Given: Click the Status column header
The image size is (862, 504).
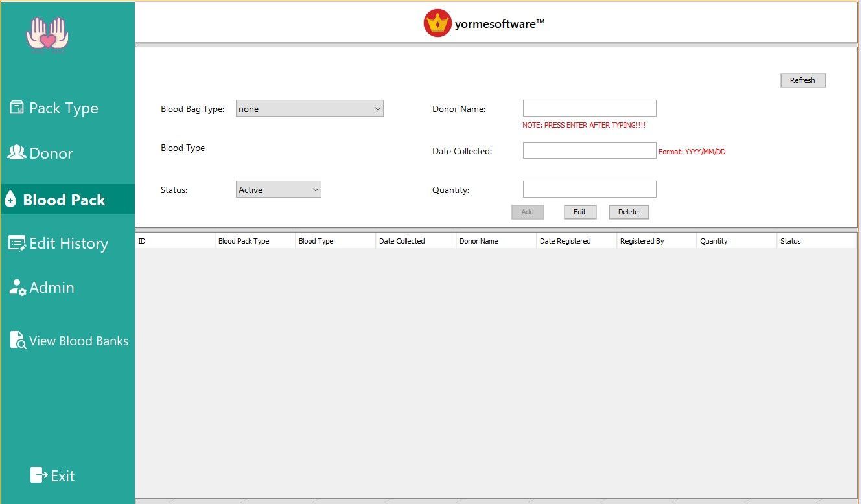Looking at the screenshot, I should click(817, 241).
